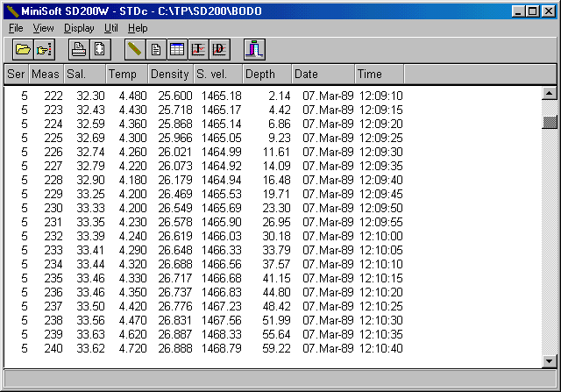This screenshot has height=392, width=561.
Task: Click the vertical scrollbar thumb
Action: click(x=550, y=122)
